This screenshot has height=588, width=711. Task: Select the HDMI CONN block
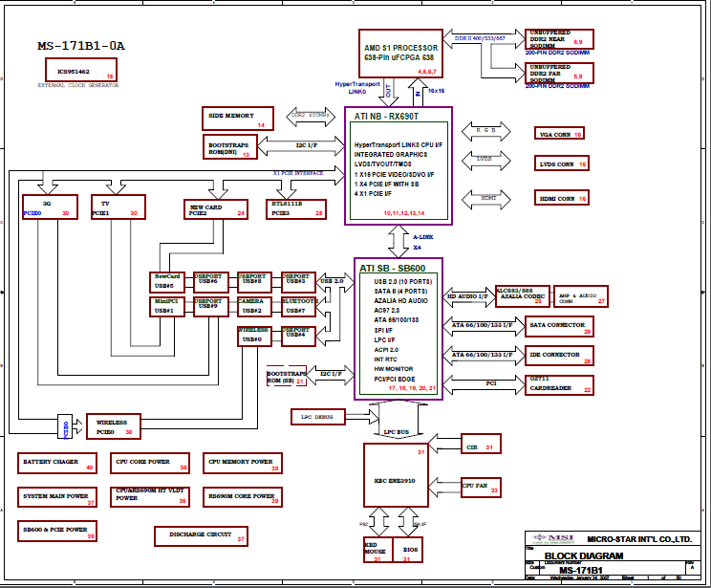coord(562,198)
